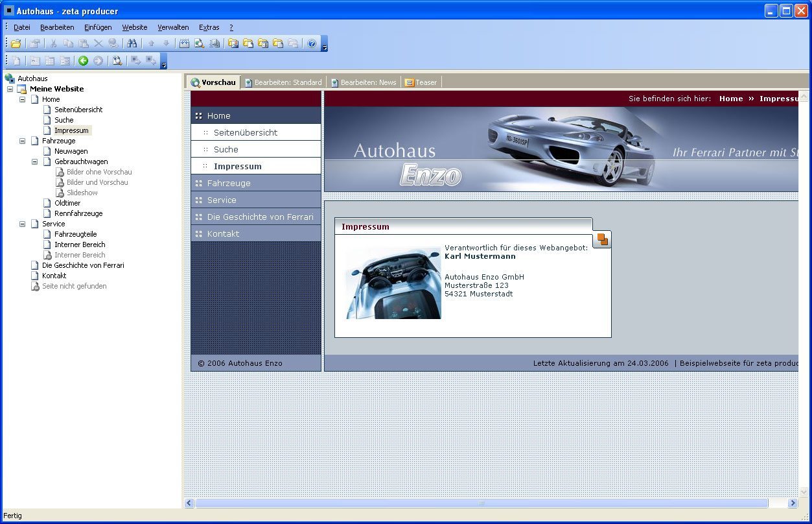
Task: Open the question mark help menu
Action: (231, 27)
